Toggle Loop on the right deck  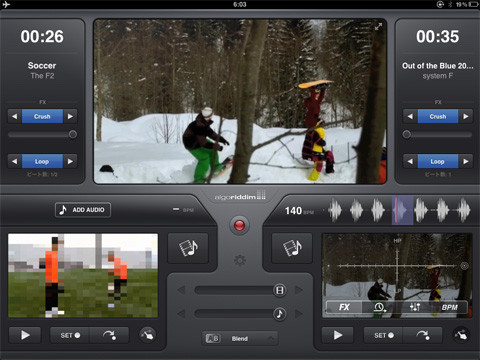(438, 161)
